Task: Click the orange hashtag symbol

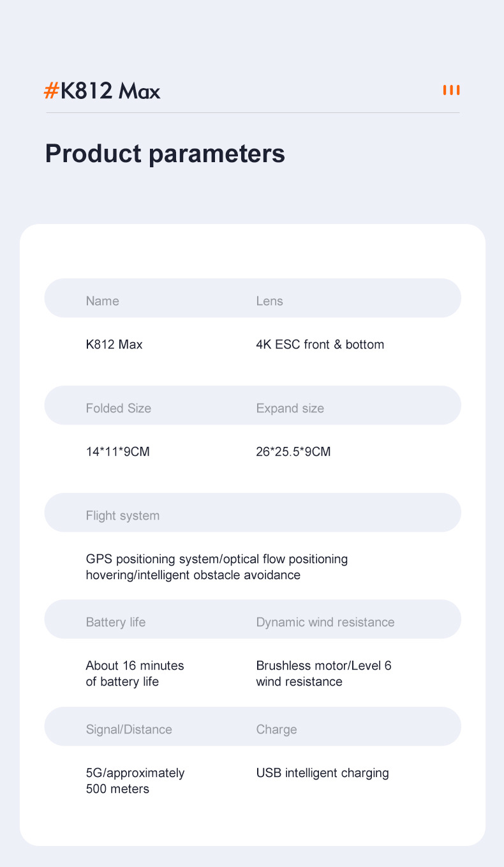Action: (51, 91)
